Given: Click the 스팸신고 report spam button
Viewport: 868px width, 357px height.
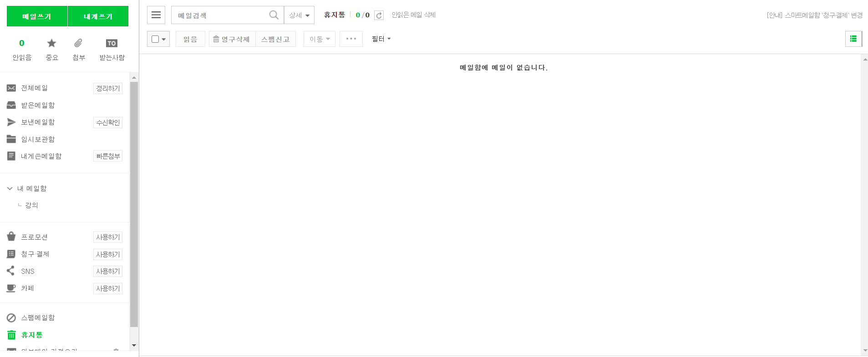Looking at the screenshot, I should click(275, 39).
